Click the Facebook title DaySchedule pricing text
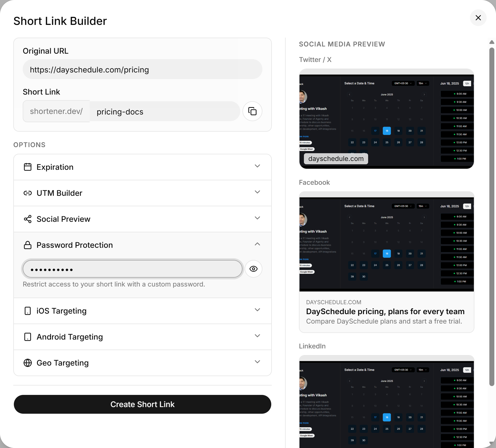The width and height of the screenshot is (496, 448). tap(385, 311)
